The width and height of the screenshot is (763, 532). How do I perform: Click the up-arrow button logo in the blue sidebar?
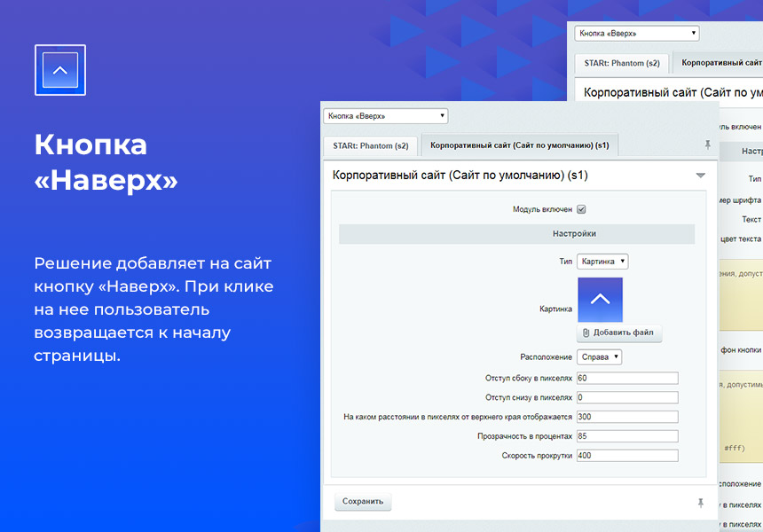[59, 69]
